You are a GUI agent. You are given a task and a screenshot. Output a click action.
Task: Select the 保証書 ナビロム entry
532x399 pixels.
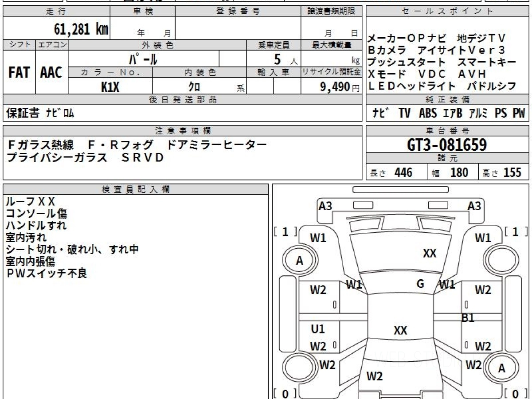[x=40, y=113]
